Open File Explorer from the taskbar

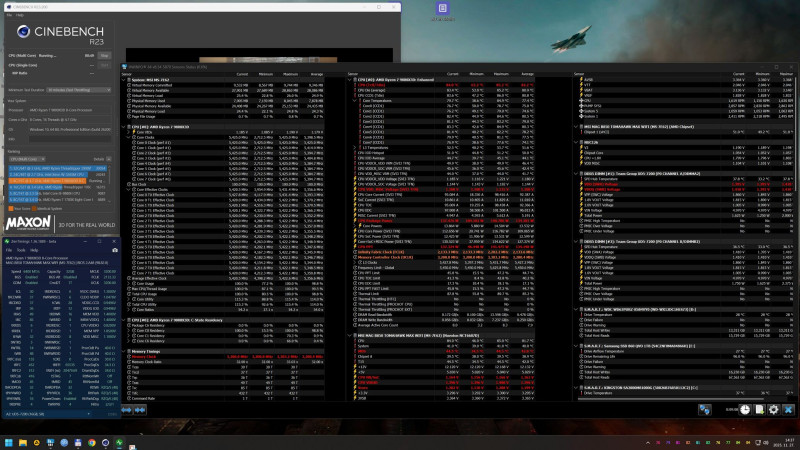(22, 443)
